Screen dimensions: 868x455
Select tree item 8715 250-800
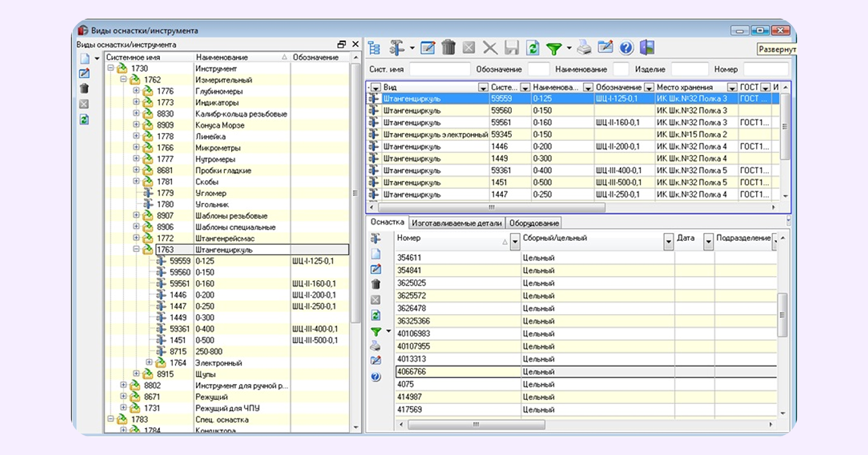pyautogui.click(x=227, y=351)
